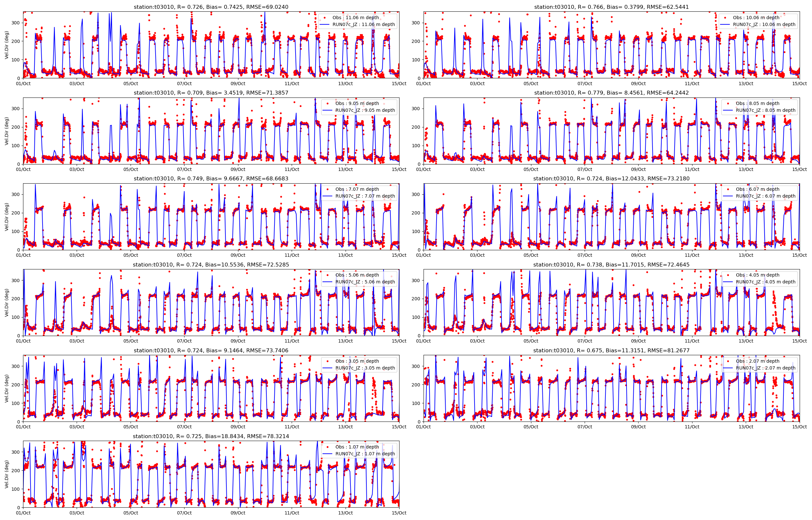
Task: Click the blue RUN07c_JZ line in 10.06 m legend
Action: 725,25
